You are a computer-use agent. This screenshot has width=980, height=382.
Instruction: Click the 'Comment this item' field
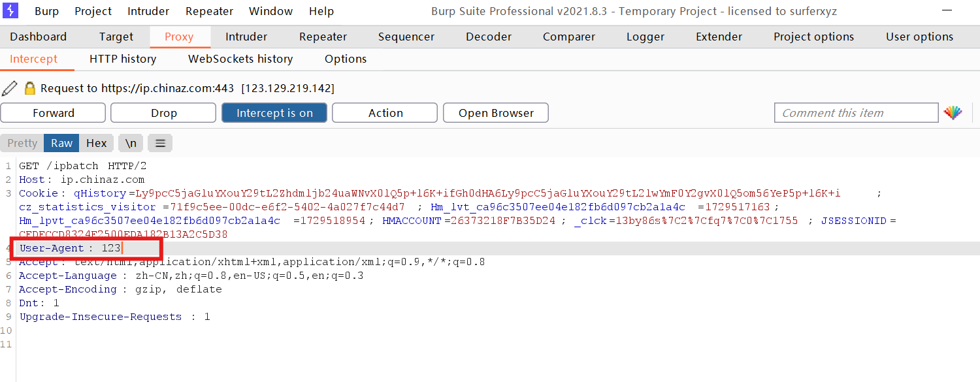[857, 113]
